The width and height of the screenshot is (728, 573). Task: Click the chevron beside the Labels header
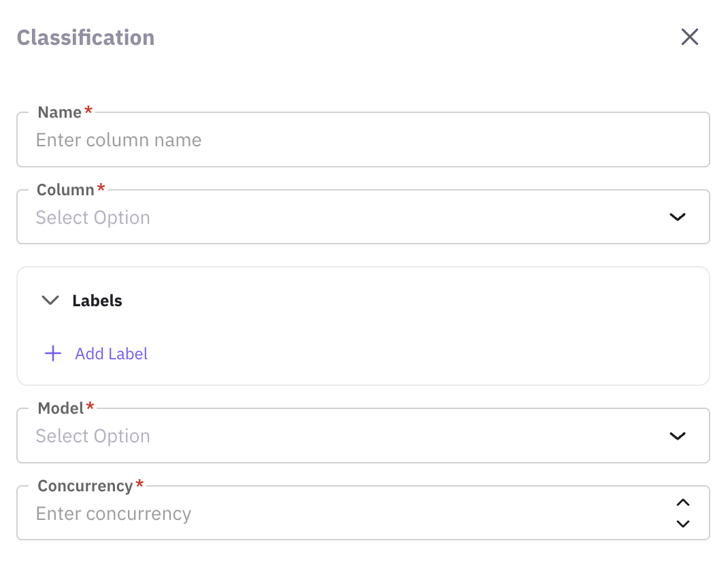(50, 300)
